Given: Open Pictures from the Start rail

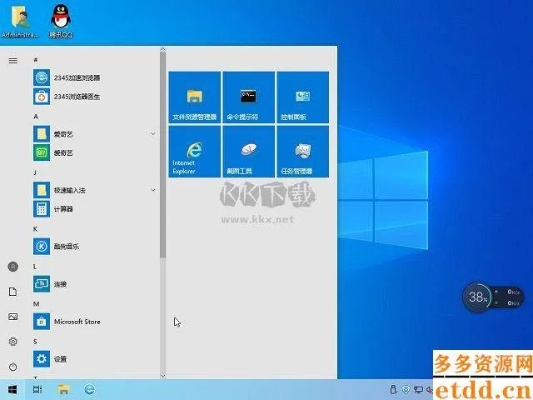Looking at the screenshot, I should [13, 317].
